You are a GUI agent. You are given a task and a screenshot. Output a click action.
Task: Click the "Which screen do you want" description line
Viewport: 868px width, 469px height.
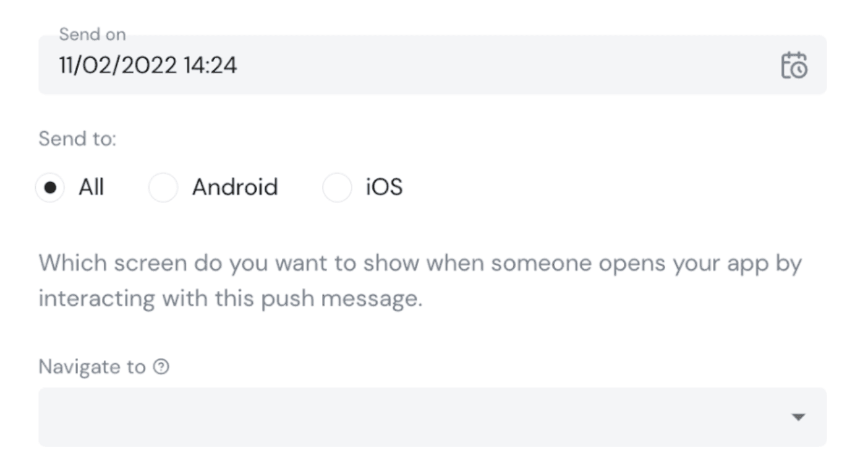tap(420, 264)
